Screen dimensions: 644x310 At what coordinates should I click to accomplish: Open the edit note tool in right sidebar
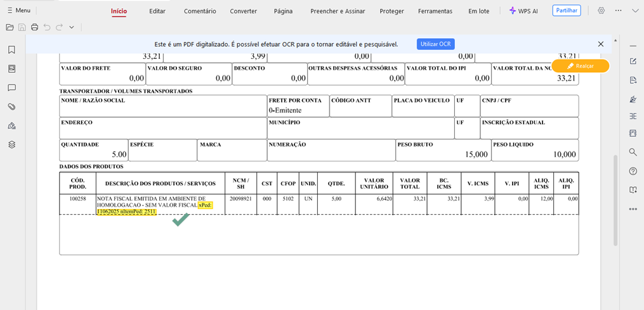[633, 61]
